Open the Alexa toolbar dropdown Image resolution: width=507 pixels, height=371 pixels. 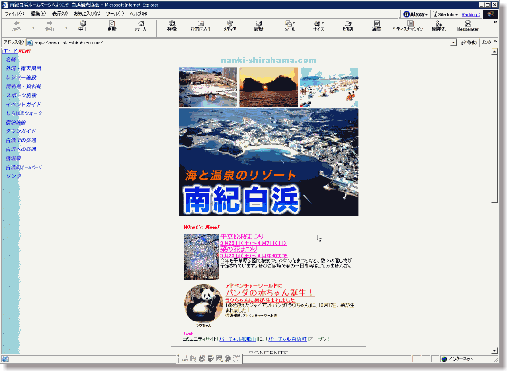click(415, 14)
